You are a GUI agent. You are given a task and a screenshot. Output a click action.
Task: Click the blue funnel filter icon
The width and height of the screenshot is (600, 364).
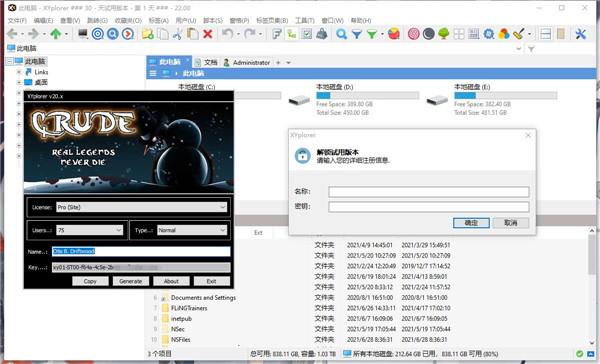click(x=357, y=34)
